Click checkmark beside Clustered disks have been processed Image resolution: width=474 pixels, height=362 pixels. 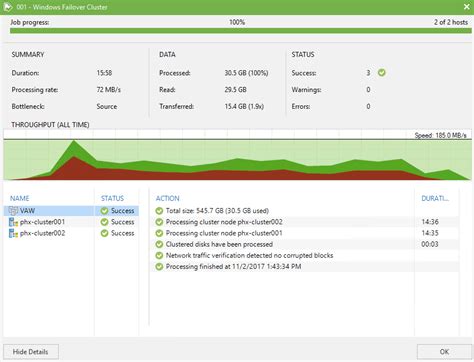(x=159, y=244)
